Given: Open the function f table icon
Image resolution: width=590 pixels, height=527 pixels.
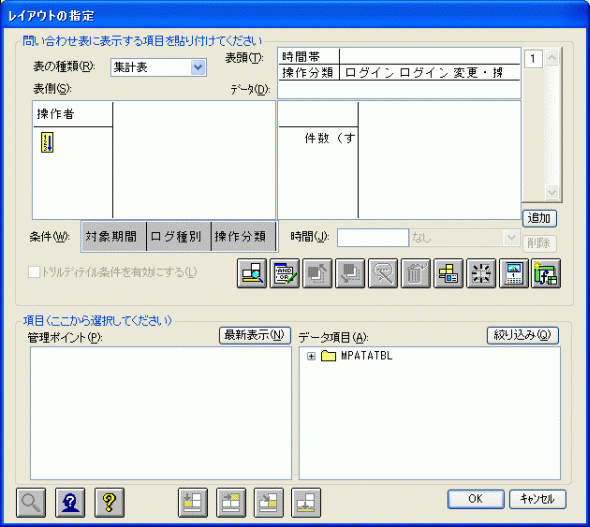Looking at the screenshot, I should [x=546, y=273].
